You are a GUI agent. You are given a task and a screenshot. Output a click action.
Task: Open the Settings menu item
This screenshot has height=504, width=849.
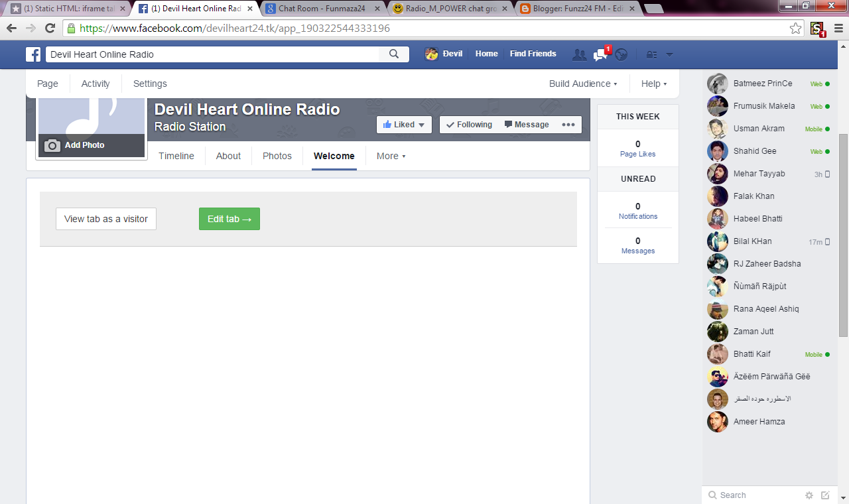[149, 84]
